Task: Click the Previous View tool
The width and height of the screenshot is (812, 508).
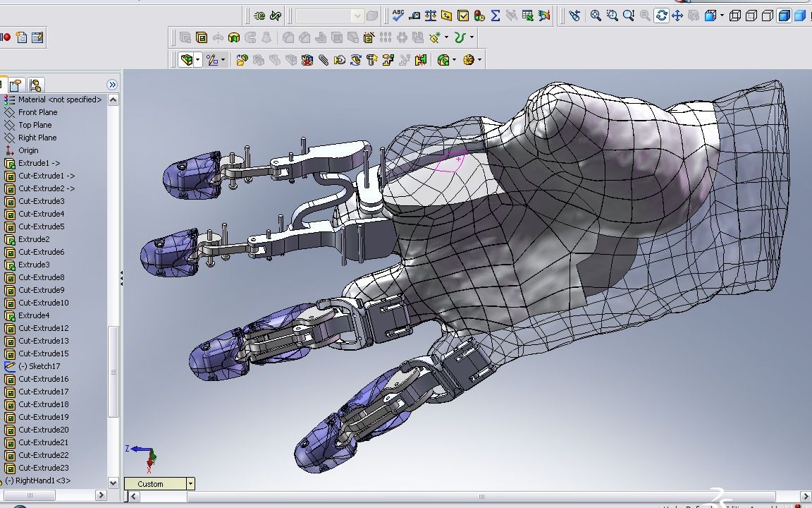Action: [x=574, y=16]
